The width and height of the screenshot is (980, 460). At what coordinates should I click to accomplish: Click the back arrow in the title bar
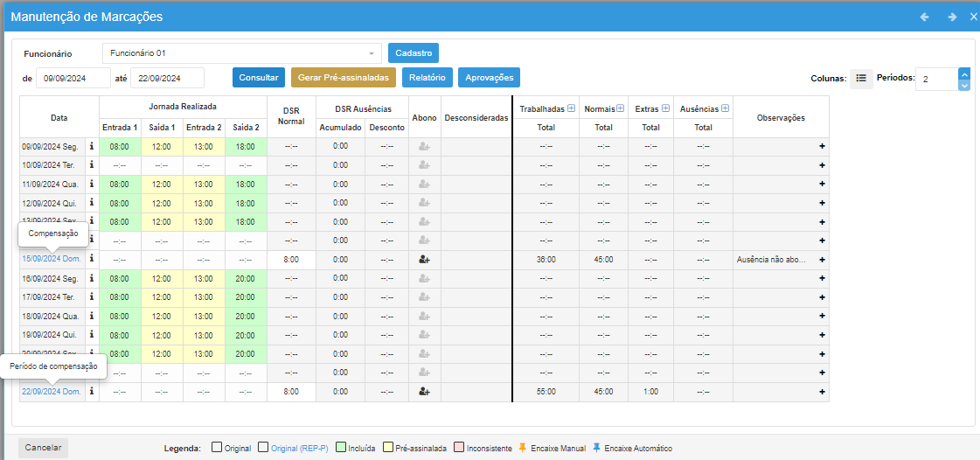[x=924, y=17]
